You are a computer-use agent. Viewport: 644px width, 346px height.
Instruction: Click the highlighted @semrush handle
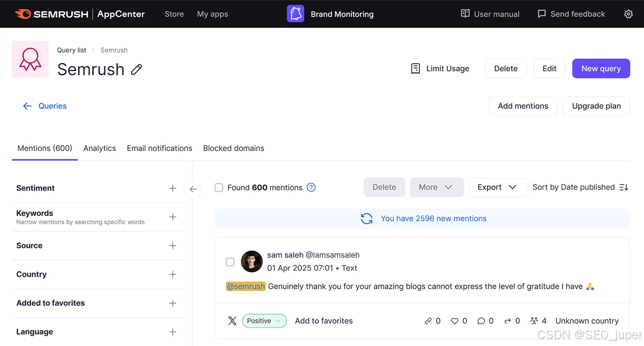point(246,286)
